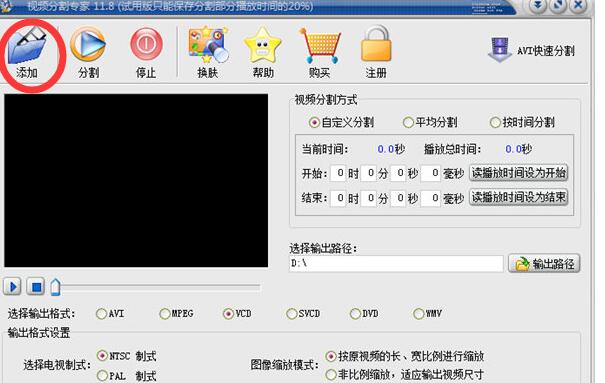605x383 pixels.
Task: Play the preview with the blue play button
Action: [12, 287]
